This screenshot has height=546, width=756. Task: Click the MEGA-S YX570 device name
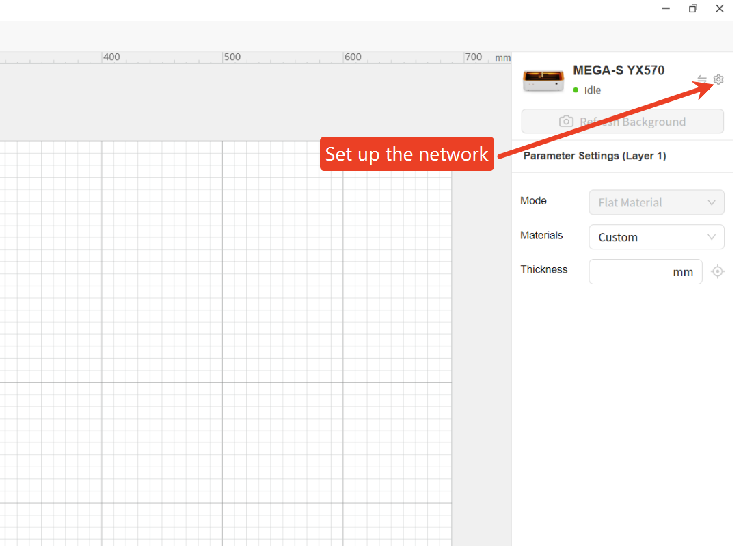click(618, 70)
